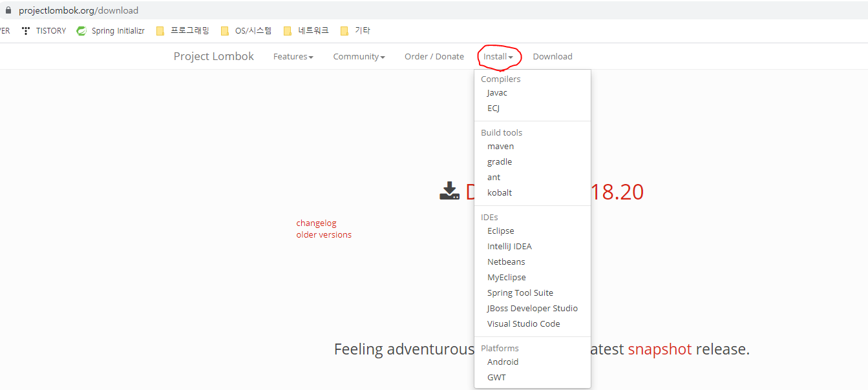Open the Download page from the navbar
Image resolution: width=868 pixels, height=390 pixels.
pyautogui.click(x=553, y=57)
